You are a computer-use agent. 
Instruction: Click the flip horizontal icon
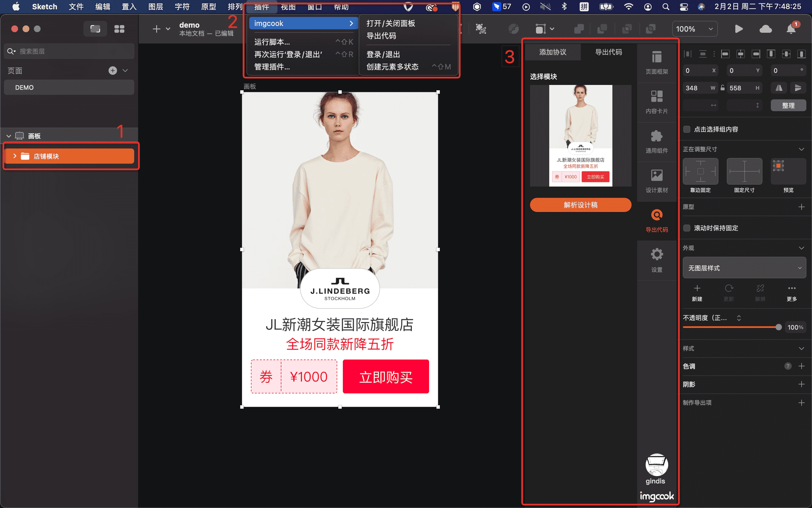click(x=779, y=88)
